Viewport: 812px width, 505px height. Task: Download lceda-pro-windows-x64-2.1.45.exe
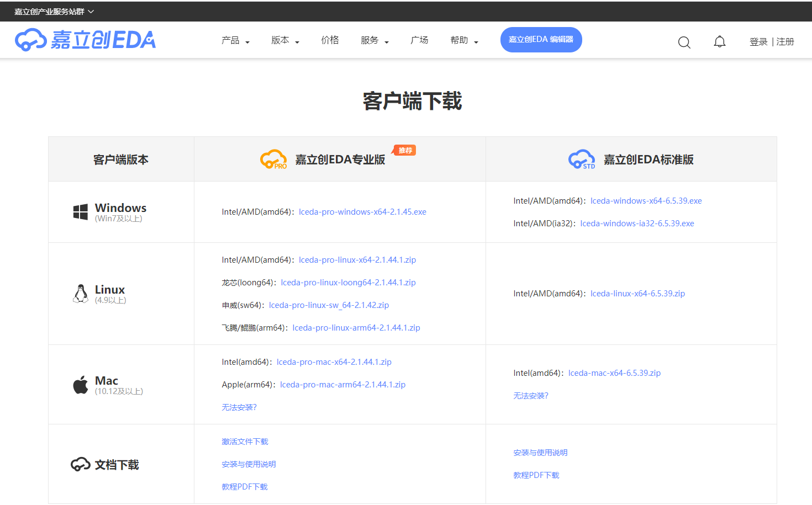coord(362,212)
